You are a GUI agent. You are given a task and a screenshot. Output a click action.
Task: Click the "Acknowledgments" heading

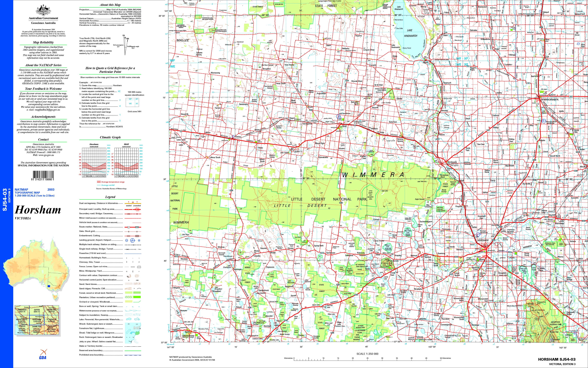(43, 117)
